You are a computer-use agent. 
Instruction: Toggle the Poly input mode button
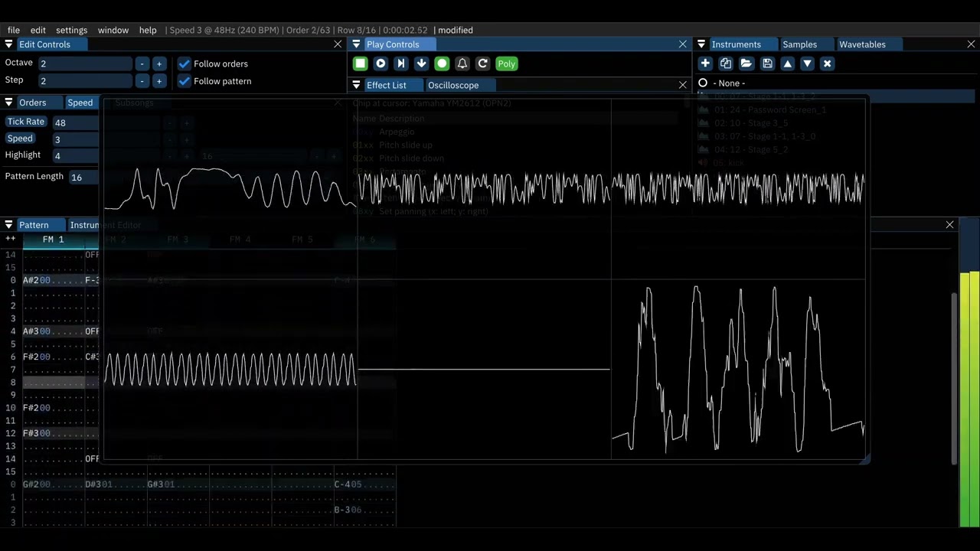506,64
